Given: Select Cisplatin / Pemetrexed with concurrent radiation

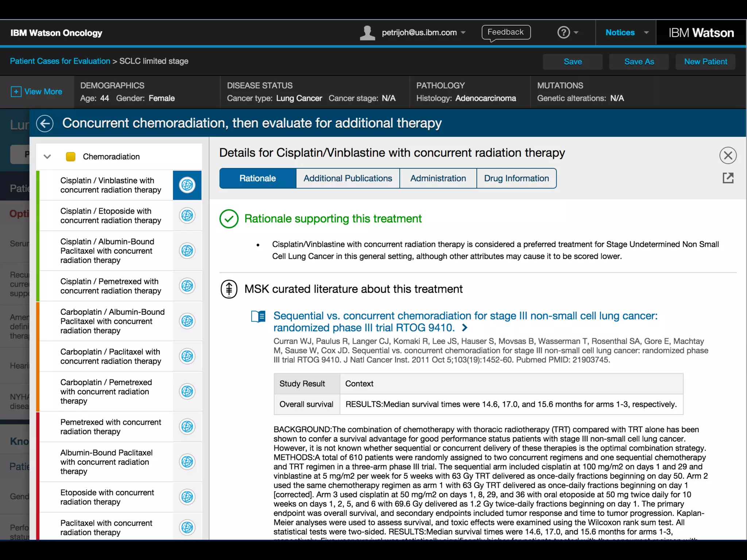Looking at the screenshot, I should [111, 286].
